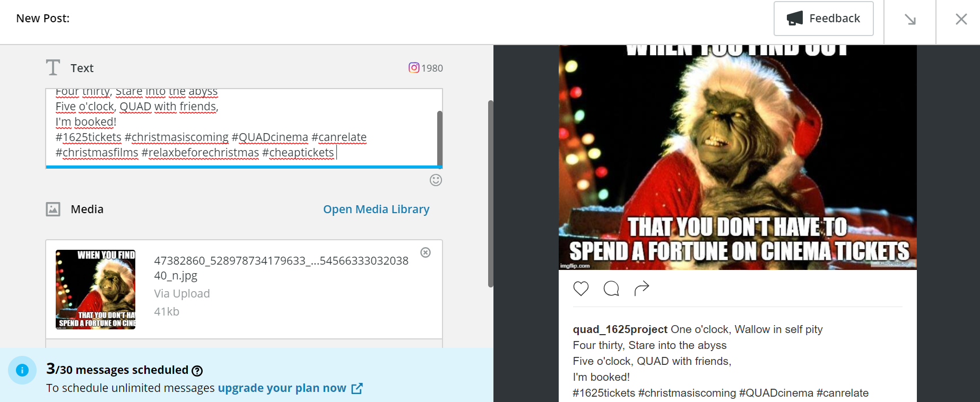Click the 1980 characters remaining count

[432, 68]
